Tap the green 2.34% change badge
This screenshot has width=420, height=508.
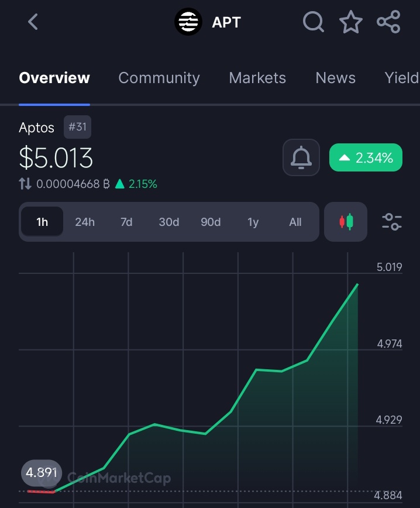[366, 157]
